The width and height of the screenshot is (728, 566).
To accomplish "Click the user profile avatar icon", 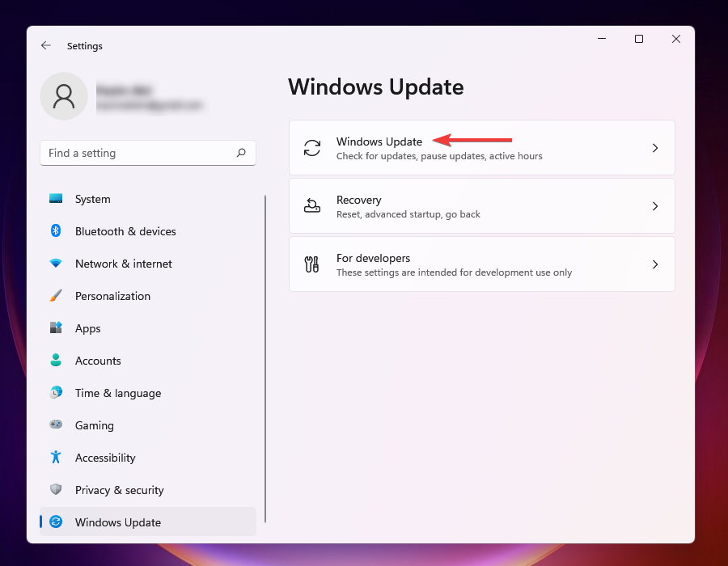I will point(64,96).
